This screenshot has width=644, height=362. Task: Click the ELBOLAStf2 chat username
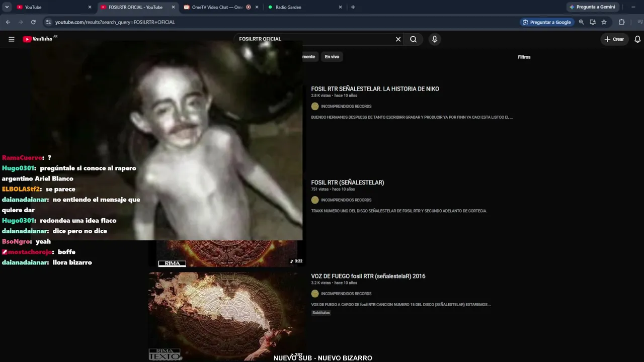tap(21, 189)
